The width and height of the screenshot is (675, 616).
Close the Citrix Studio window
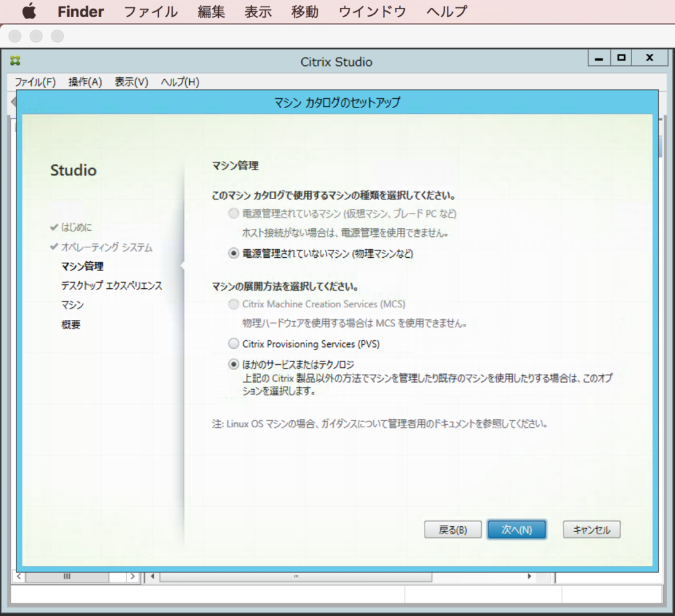tap(649, 58)
